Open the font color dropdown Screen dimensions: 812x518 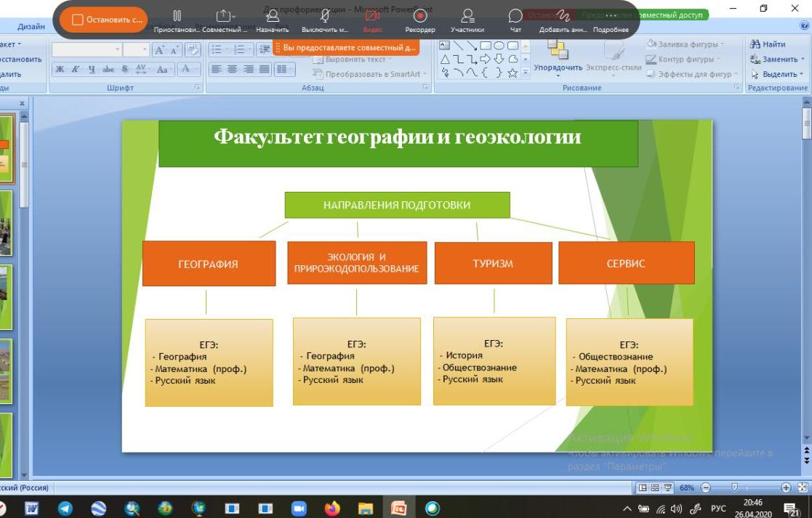[x=188, y=69]
